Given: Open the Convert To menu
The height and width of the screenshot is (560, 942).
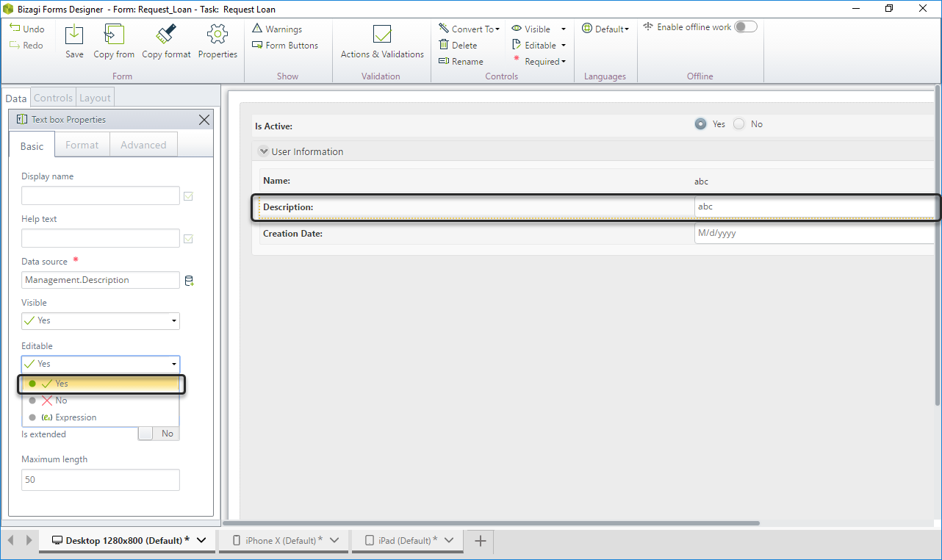Looking at the screenshot, I should tap(470, 29).
